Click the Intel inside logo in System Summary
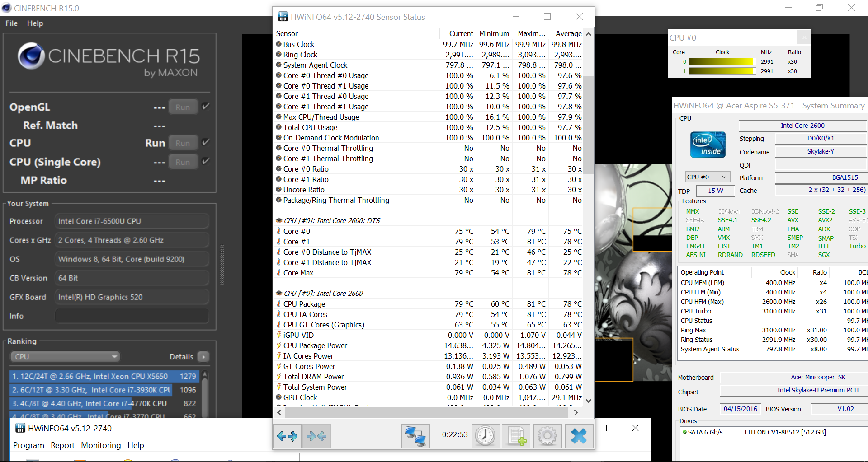Viewport: 868px width, 462px height. point(708,145)
